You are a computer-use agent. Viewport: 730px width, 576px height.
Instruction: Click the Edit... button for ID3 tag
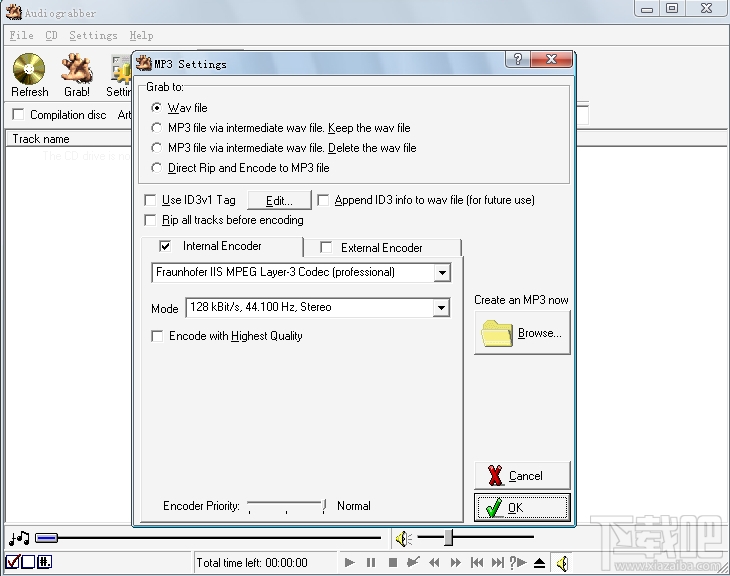279,200
